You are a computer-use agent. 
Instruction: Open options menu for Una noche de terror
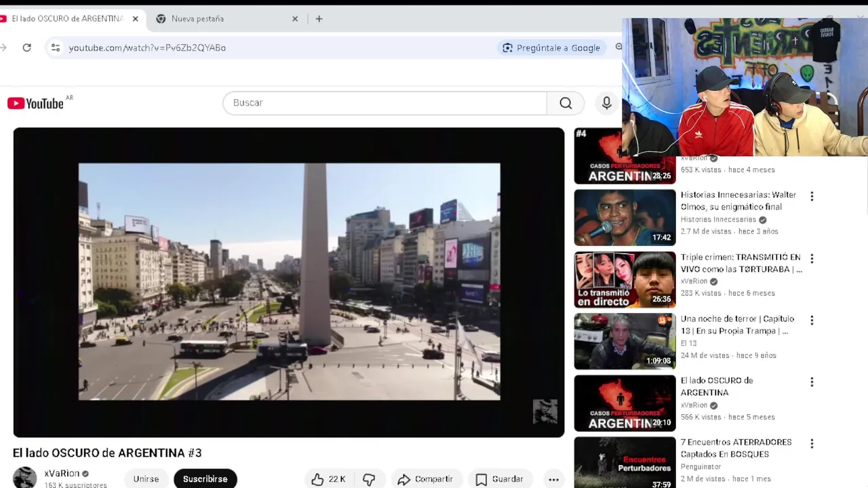pos(812,320)
